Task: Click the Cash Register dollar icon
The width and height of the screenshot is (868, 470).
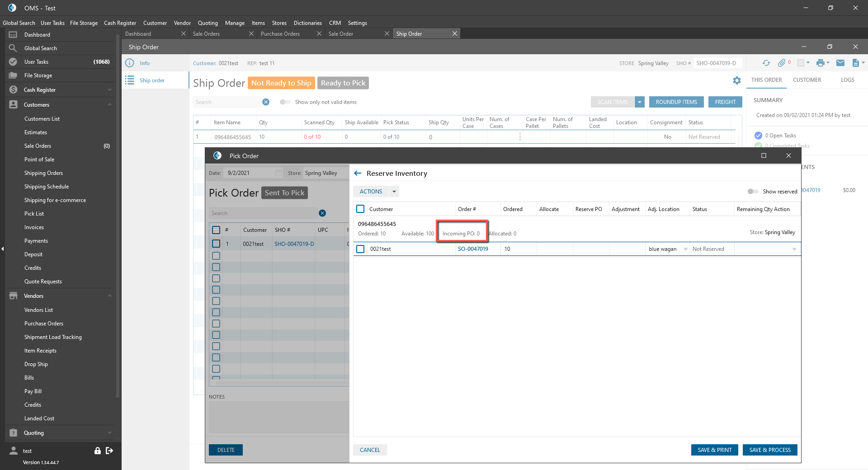Action: [x=13, y=90]
